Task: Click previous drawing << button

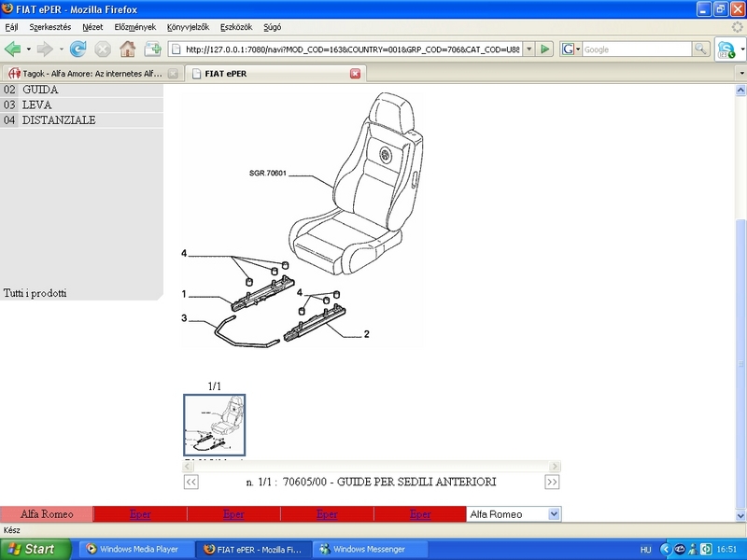Action: tap(191, 482)
